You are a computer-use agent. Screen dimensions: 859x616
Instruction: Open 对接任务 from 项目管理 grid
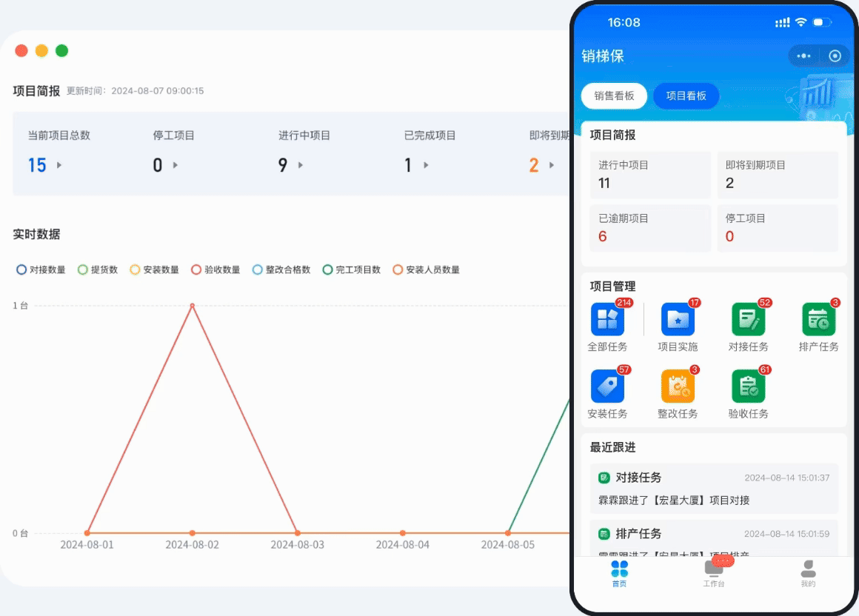click(749, 318)
